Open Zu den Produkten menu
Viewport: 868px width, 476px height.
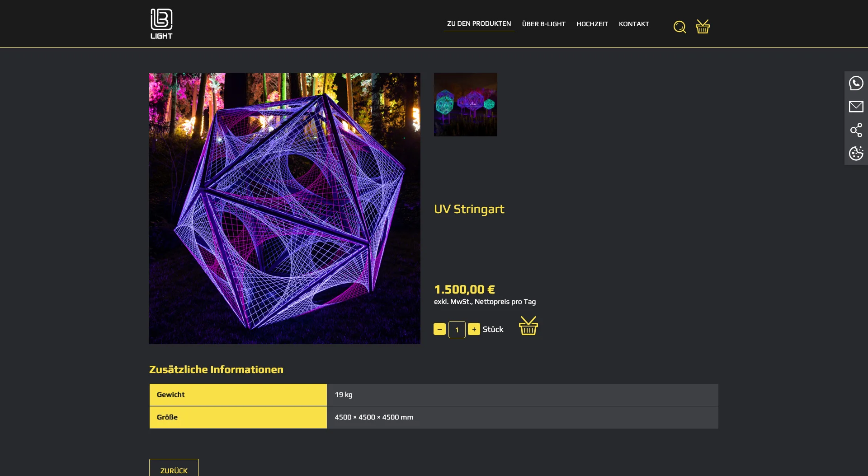pos(479,23)
